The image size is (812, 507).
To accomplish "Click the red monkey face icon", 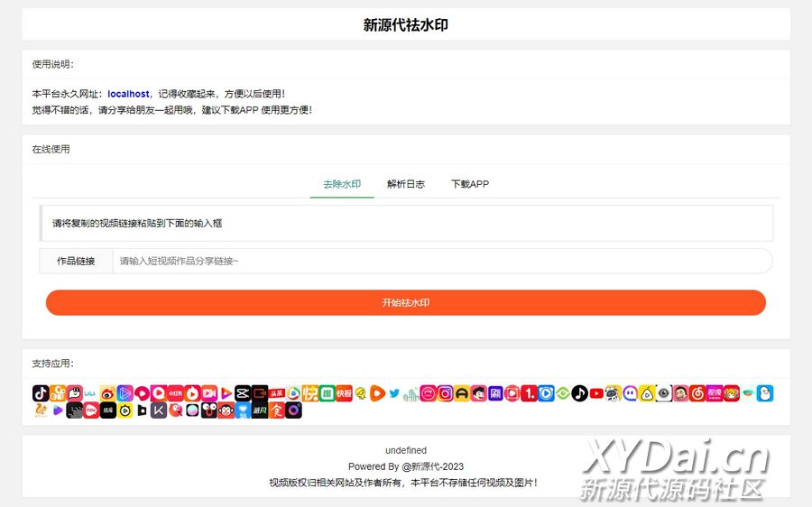I will tap(226, 410).
